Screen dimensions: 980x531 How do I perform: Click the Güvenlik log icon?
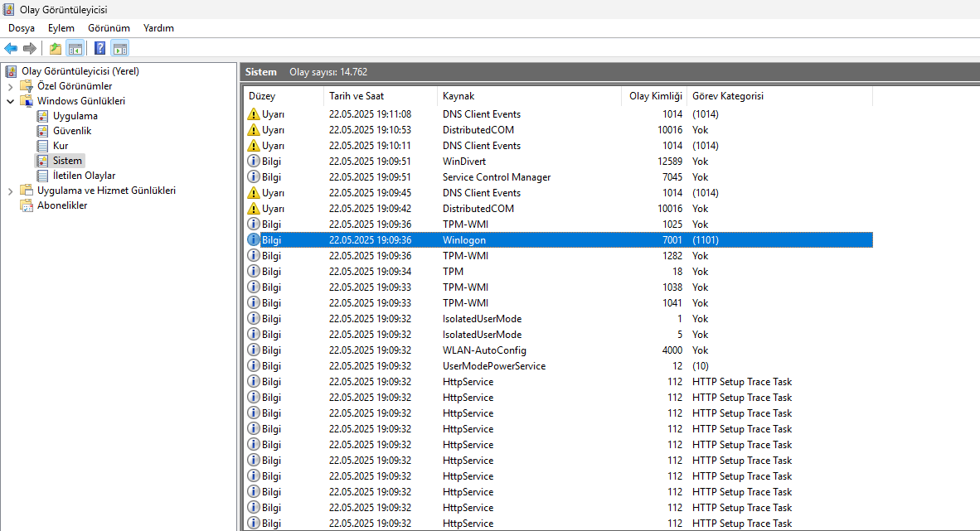[x=42, y=131]
